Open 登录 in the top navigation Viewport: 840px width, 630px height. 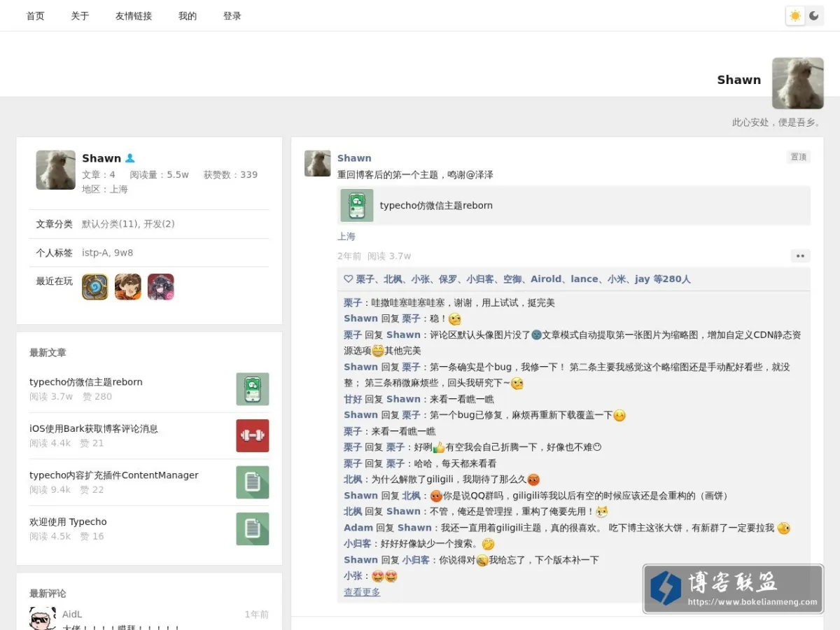pyautogui.click(x=232, y=16)
